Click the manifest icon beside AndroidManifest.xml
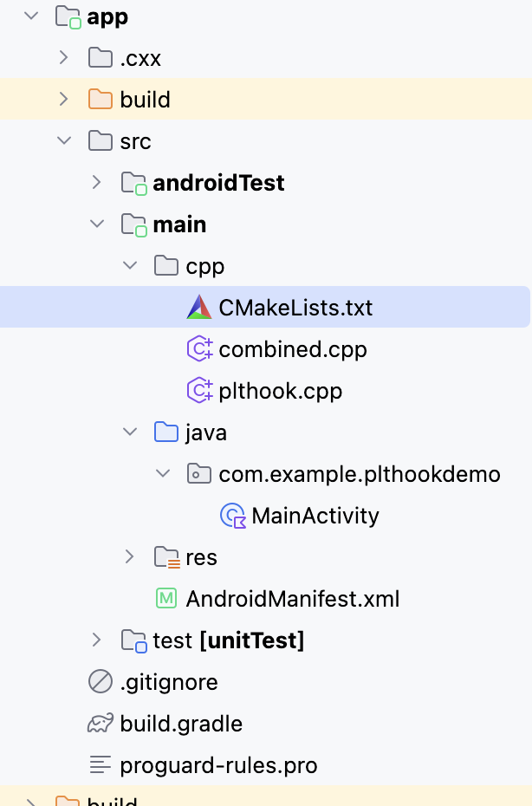532x806 pixels. point(166,599)
